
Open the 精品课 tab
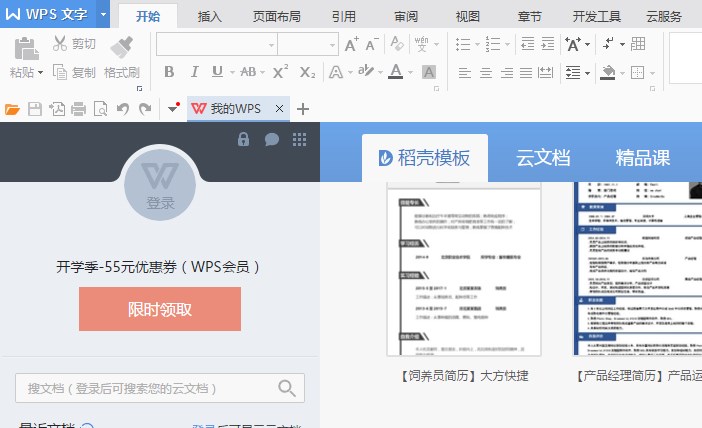[642, 158]
